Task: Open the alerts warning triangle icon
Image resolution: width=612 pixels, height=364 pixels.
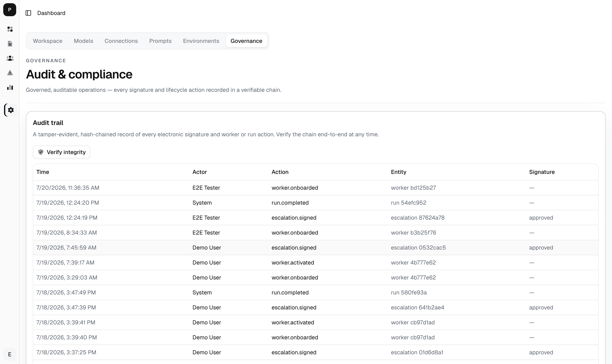Action: [10, 73]
